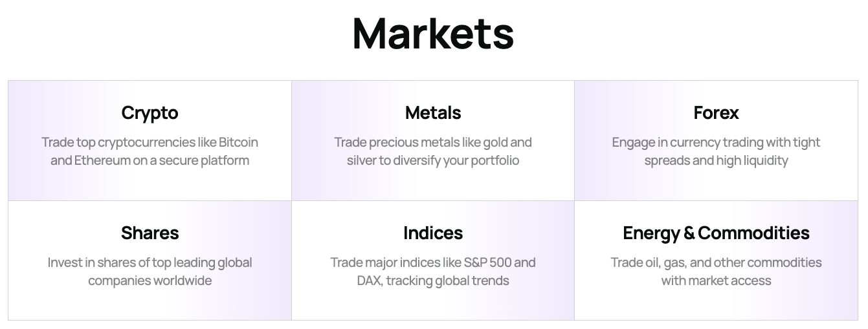The image size is (868, 329).
Task: Click the oil and gas description paragraph
Action: click(716, 271)
